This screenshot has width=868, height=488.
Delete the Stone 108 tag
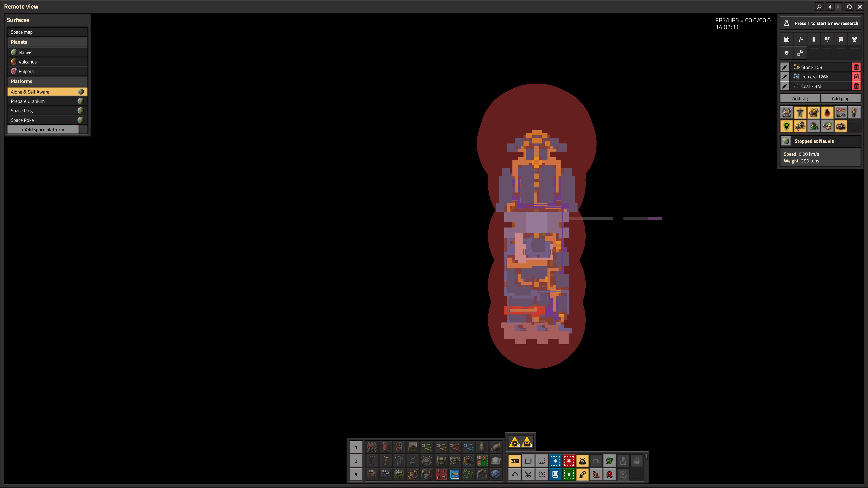coord(856,67)
